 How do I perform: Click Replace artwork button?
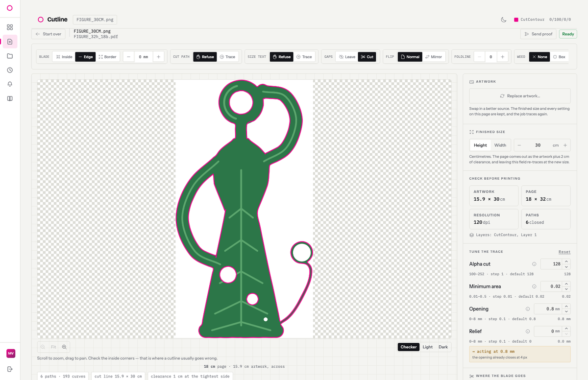[x=520, y=96]
